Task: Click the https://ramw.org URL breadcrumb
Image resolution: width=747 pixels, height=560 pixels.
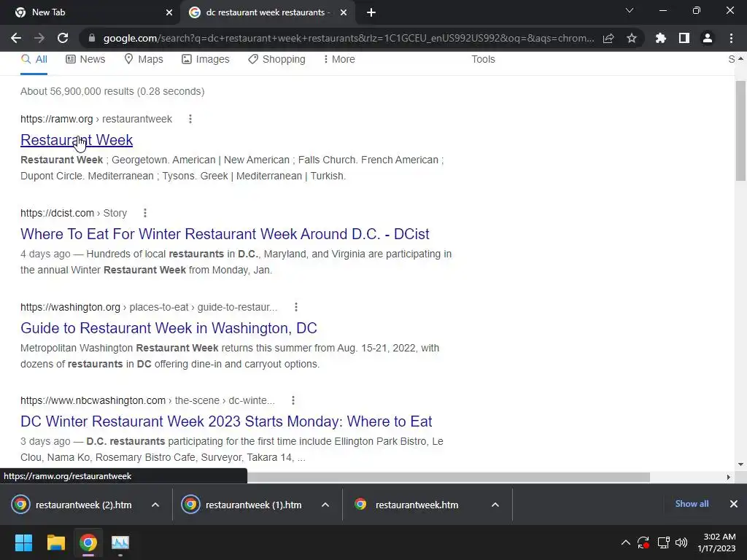Action: click(x=96, y=119)
